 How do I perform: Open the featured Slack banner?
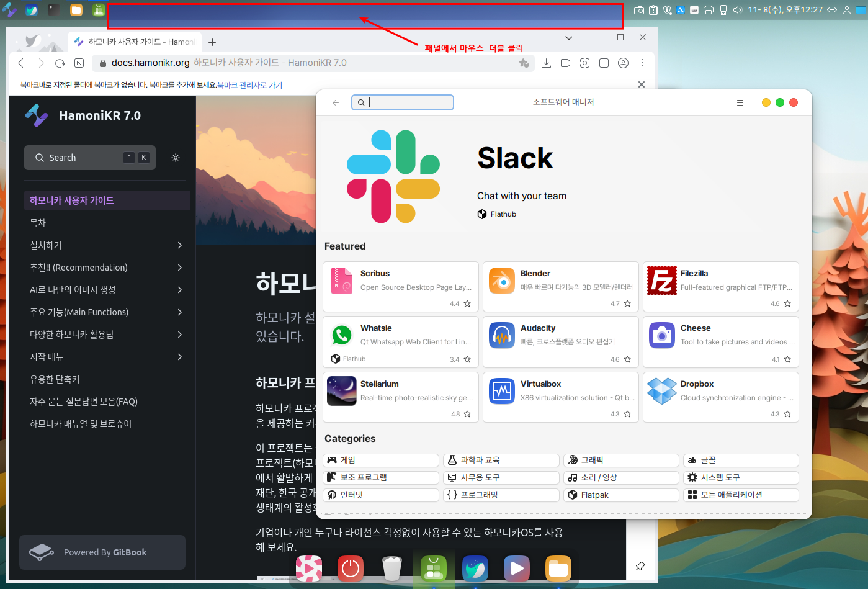563,177
